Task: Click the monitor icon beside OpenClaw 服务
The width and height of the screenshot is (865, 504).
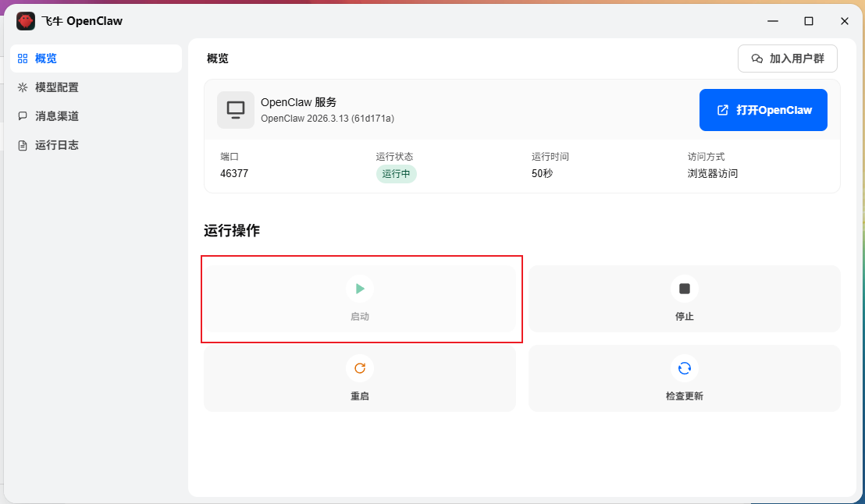Action: coord(236,110)
